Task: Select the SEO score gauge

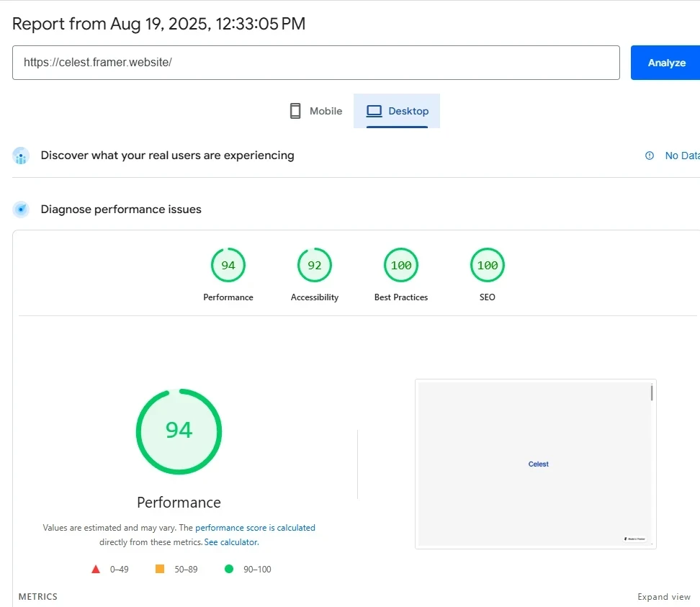Action: tap(488, 266)
